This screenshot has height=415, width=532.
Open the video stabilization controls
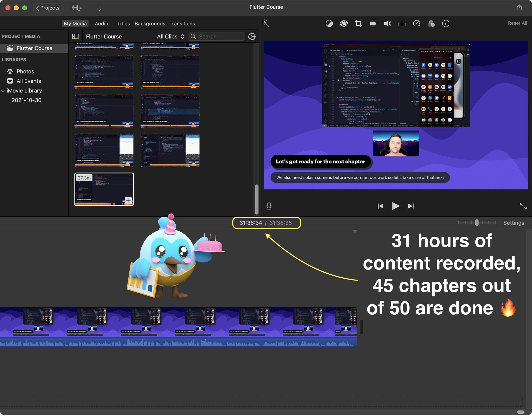pos(373,24)
